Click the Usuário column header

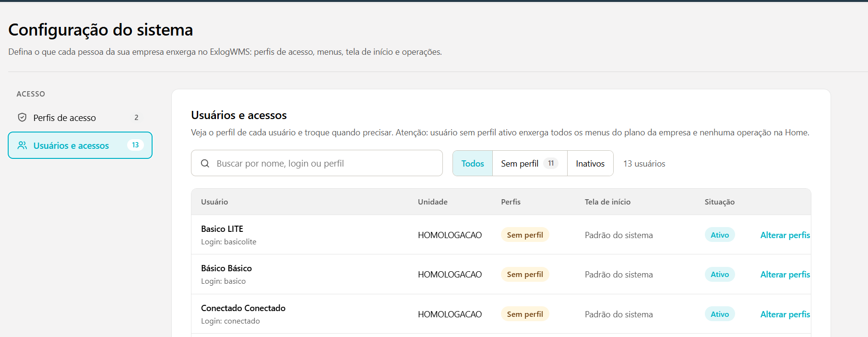[214, 202]
